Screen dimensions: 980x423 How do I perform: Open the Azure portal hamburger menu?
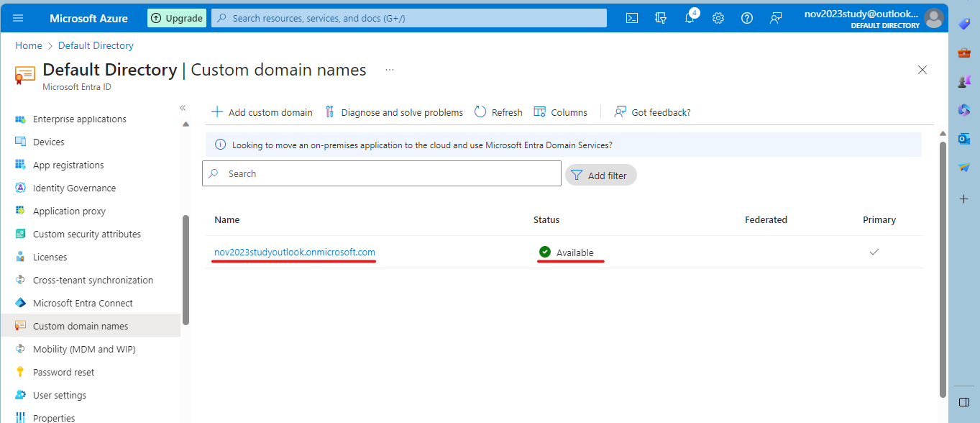18,18
